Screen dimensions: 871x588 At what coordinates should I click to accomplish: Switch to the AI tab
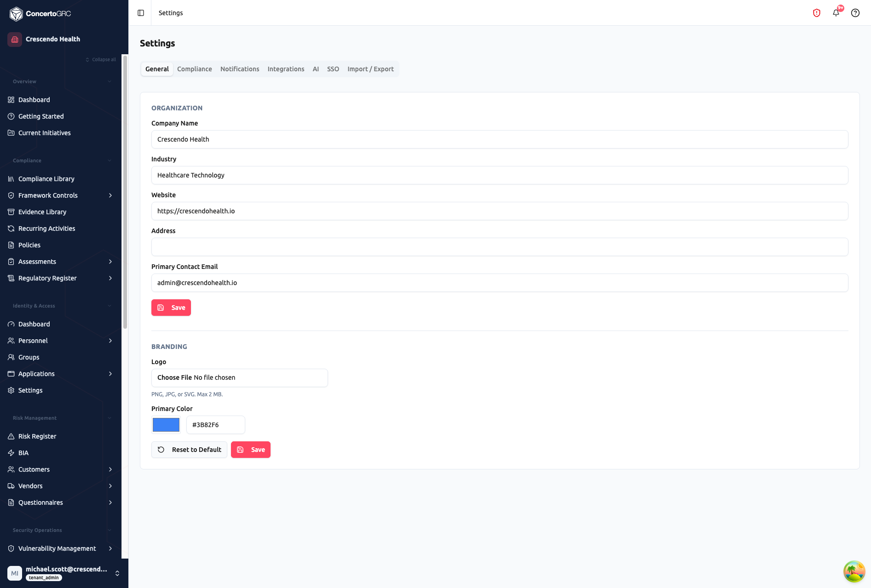click(x=316, y=69)
